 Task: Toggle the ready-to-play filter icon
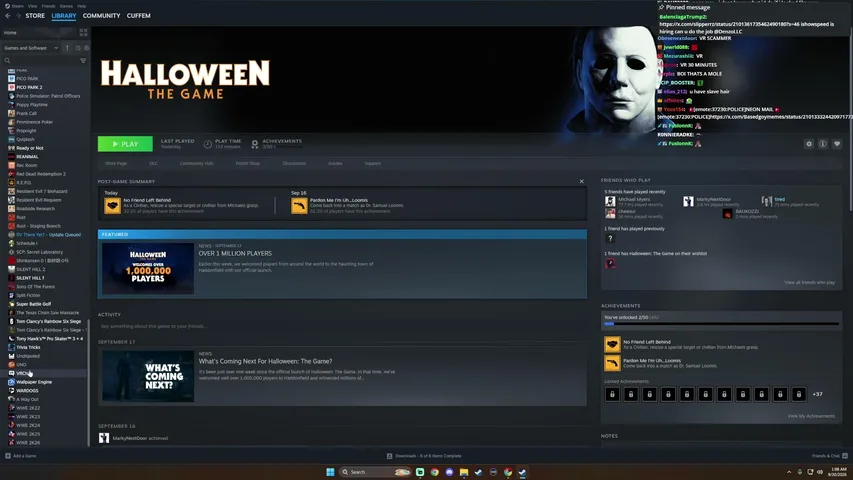(86, 48)
